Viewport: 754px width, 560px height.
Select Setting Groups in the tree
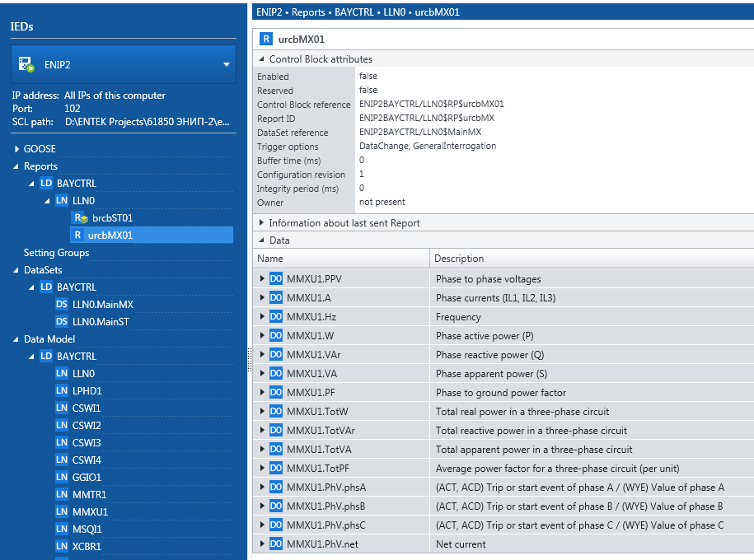pyautogui.click(x=56, y=253)
